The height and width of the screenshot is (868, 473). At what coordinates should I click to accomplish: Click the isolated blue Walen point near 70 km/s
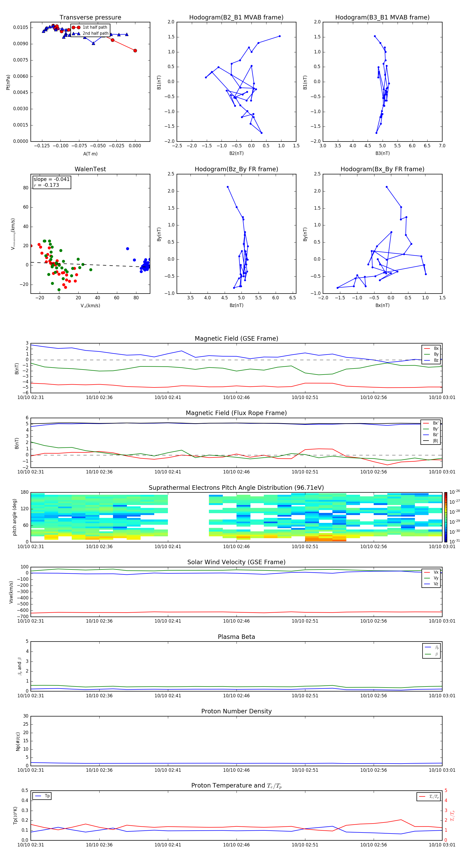tap(128, 249)
